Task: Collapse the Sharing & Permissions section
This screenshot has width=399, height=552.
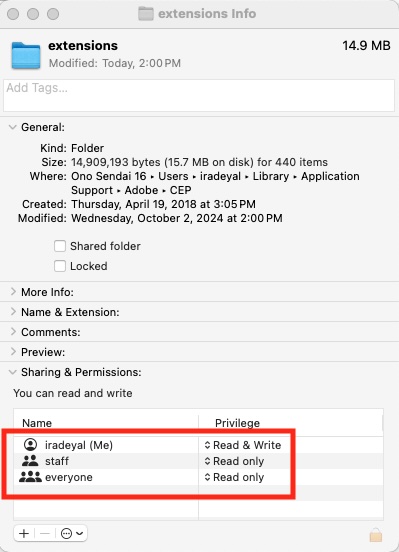Action: (x=13, y=372)
